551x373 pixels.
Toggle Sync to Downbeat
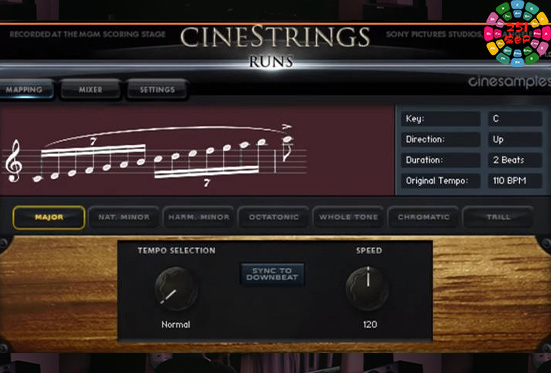(272, 274)
